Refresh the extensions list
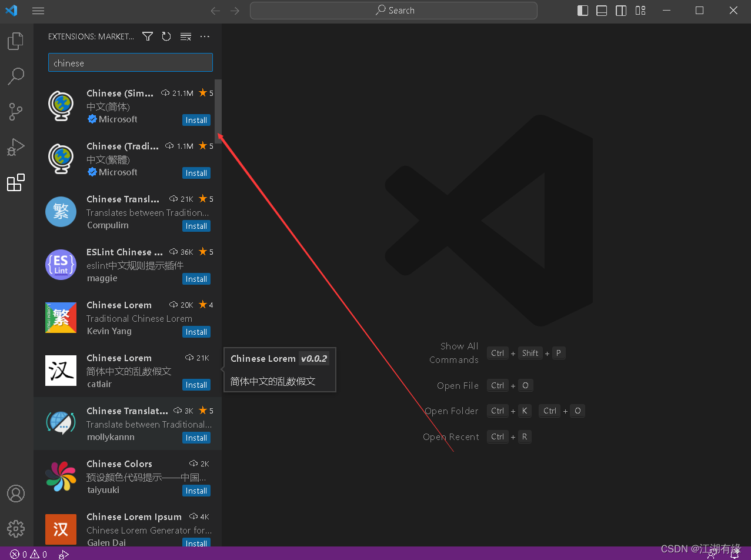Screen dimensions: 751x560 [166, 36]
